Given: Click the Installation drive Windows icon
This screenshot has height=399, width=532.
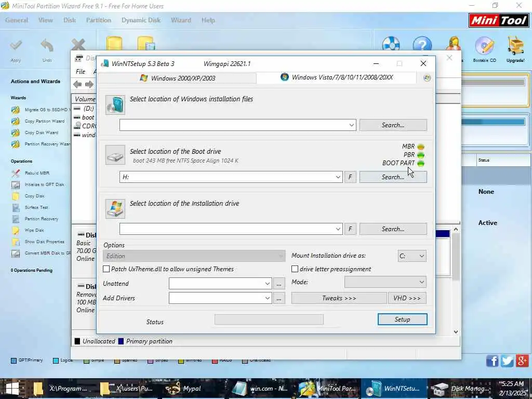Looking at the screenshot, I should pos(115,208).
